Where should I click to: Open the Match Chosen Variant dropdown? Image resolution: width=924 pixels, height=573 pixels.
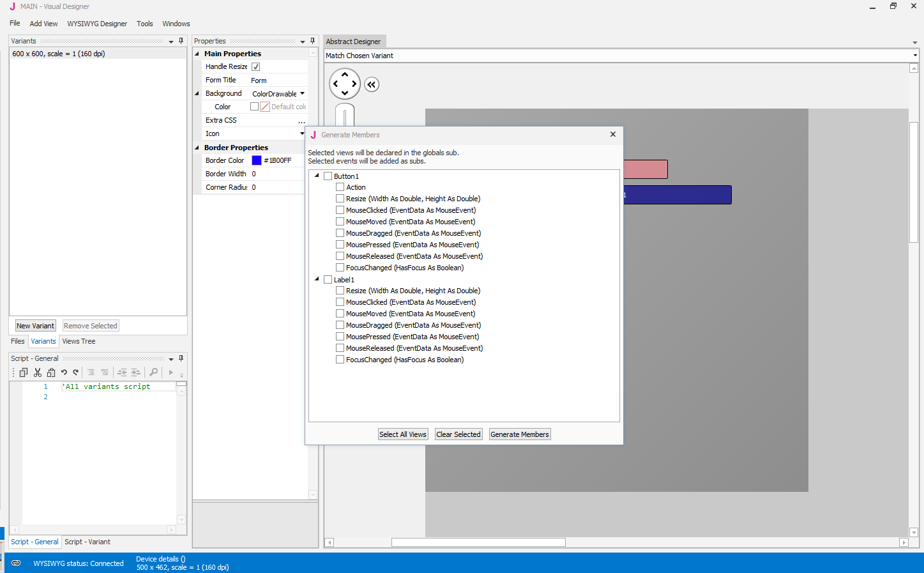(914, 56)
